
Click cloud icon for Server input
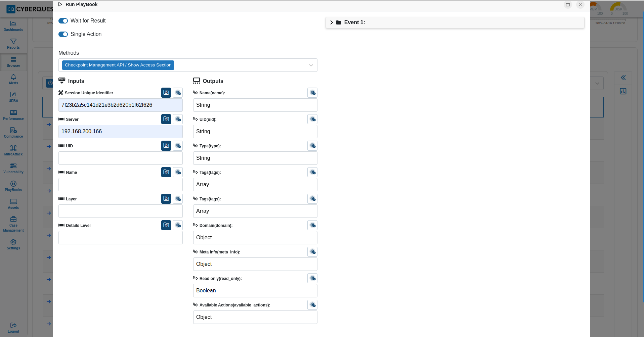click(x=178, y=119)
